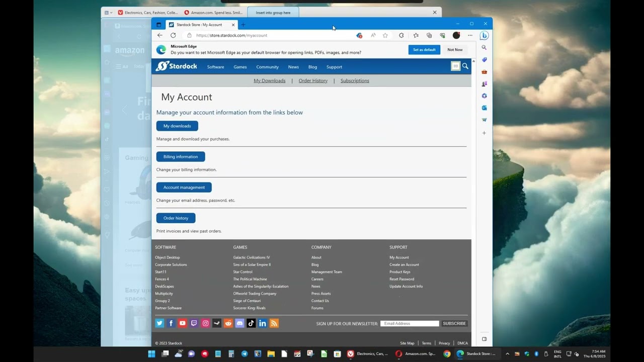Click the Stardock logo in header

coord(176,66)
